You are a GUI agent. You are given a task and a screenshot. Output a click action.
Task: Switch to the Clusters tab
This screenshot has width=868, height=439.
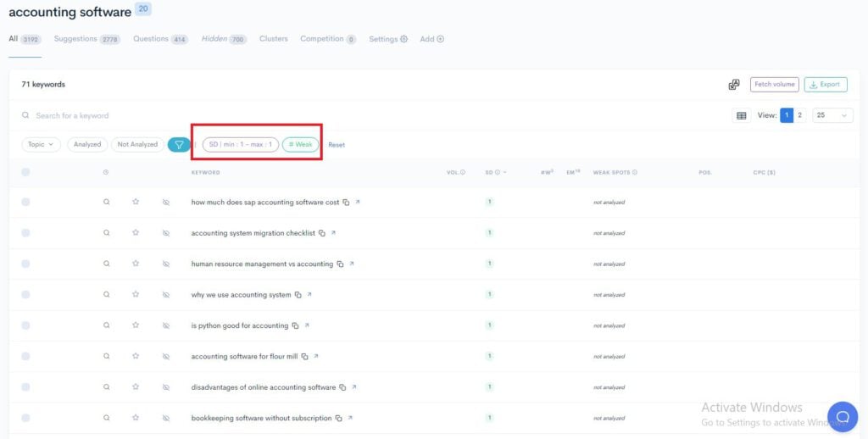(274, 39)
